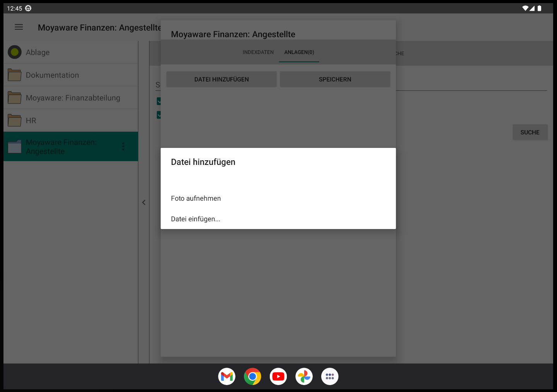Toggle the second checkbox behind the dialog
This screenshot has width=557, height=392.
tap(158, 115)
